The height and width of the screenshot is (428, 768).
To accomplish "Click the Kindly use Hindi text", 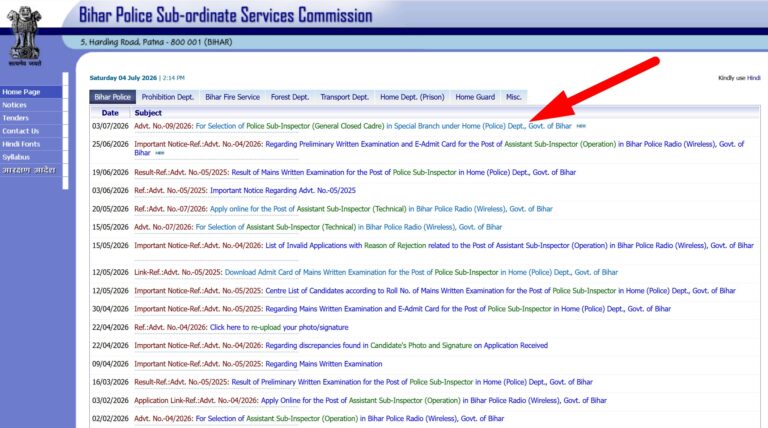I will click(739, 78).
